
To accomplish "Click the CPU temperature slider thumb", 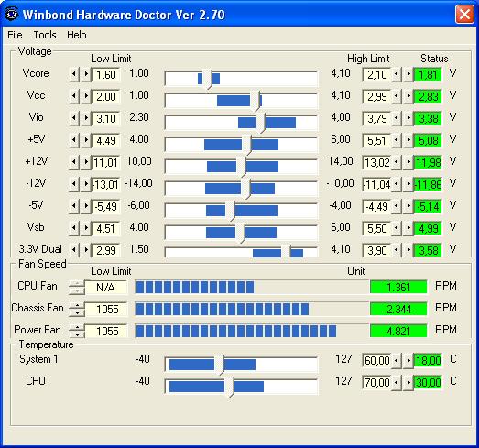I will (x=229, y=387).
